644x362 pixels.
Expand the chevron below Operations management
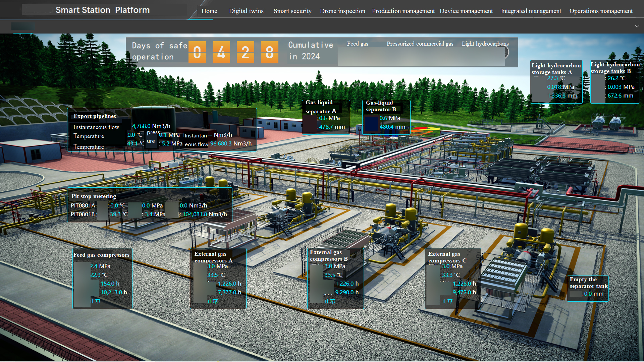[x=637, y=26]
